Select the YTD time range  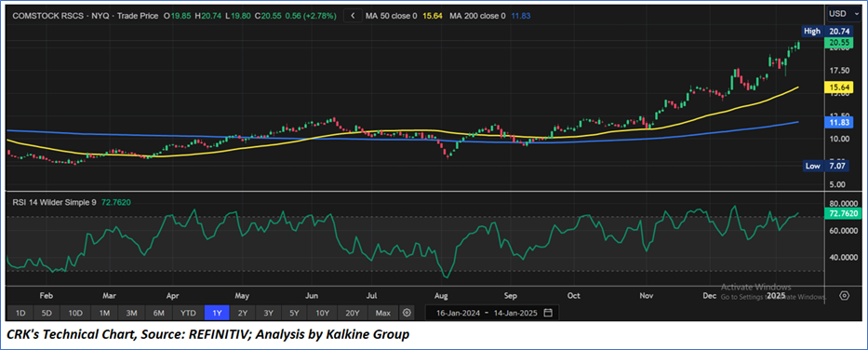(188, 313)
